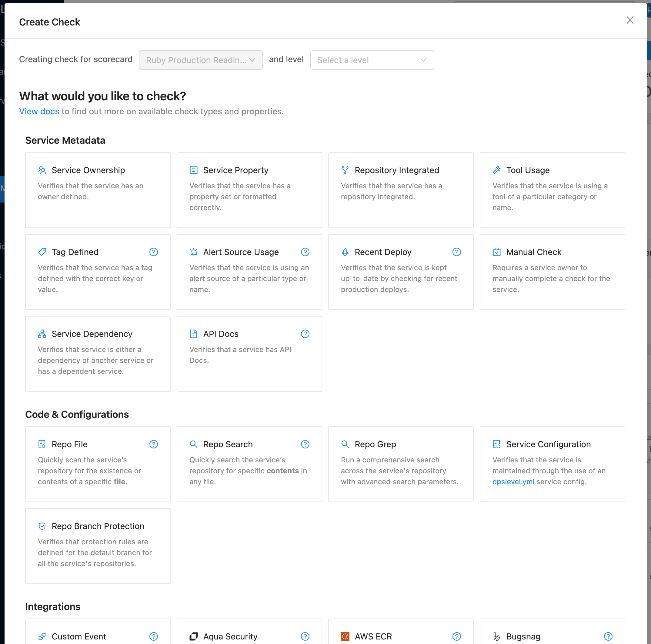Click the Bugsnag help question icon

[x=608, y=636]
